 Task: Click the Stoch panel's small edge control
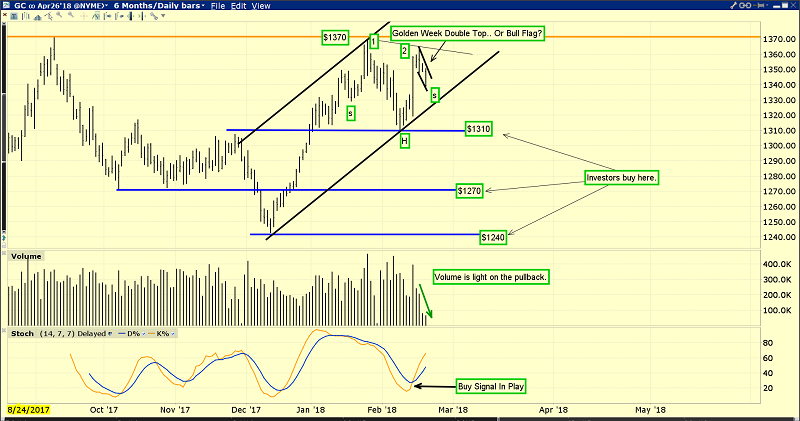[5, 331]
